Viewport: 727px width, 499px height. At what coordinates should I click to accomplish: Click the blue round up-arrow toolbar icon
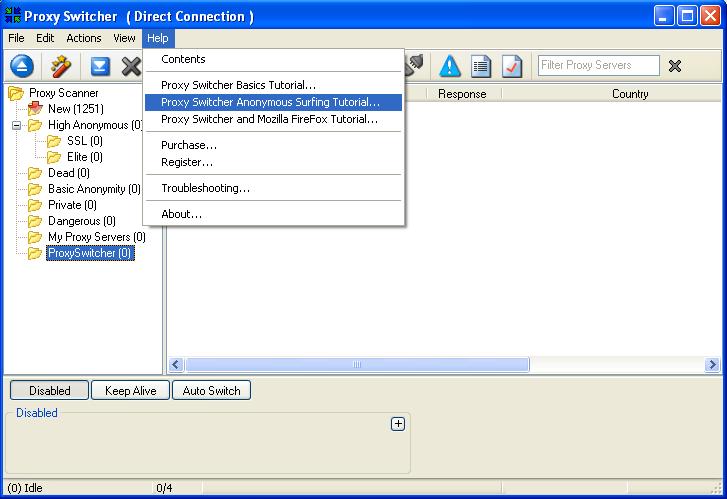point(21,66)
